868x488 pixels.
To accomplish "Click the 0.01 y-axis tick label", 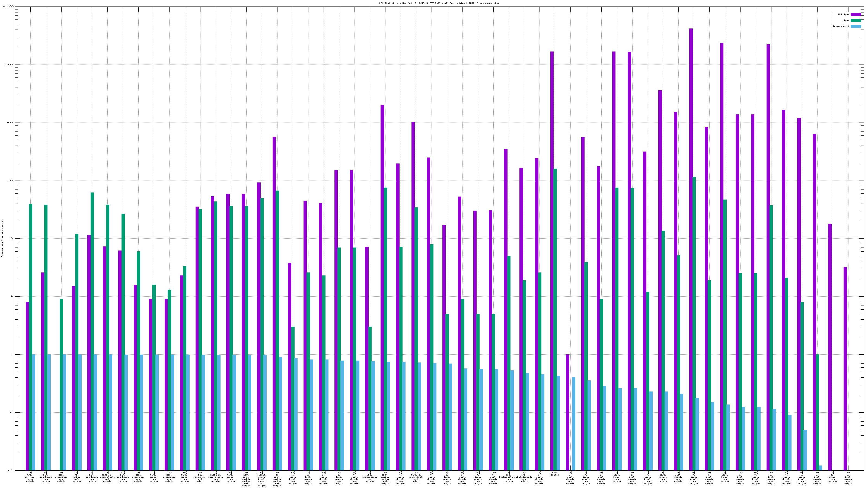I will coord(11,470).
